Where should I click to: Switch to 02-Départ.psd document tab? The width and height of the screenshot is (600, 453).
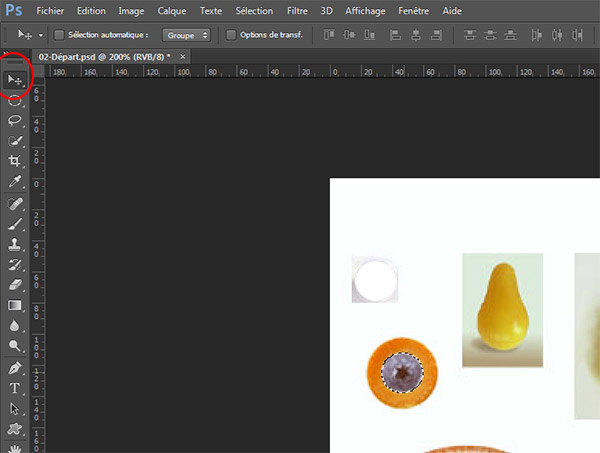pyautogui.click(x=104, y=57)
